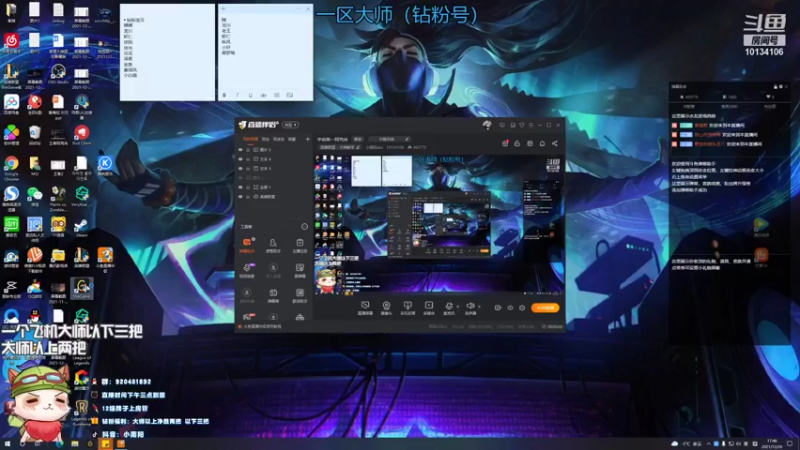The image size is (800, 450).
Task: Add the third source type from bottom toolbar
Action: click(x=407, y=308)
